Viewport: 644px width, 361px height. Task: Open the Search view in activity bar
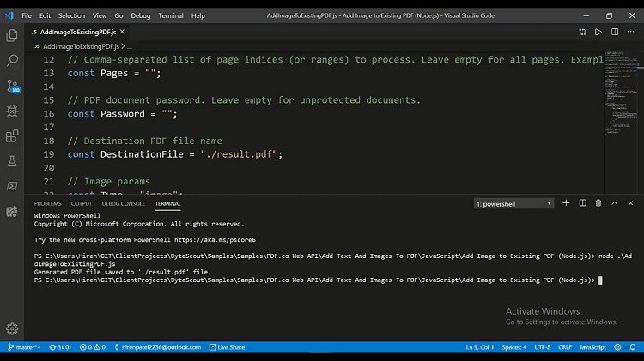tap(12, 61)
